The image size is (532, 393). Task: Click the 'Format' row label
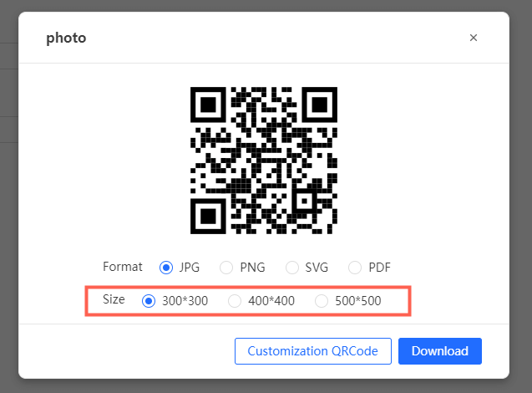[x=123, y=267]
